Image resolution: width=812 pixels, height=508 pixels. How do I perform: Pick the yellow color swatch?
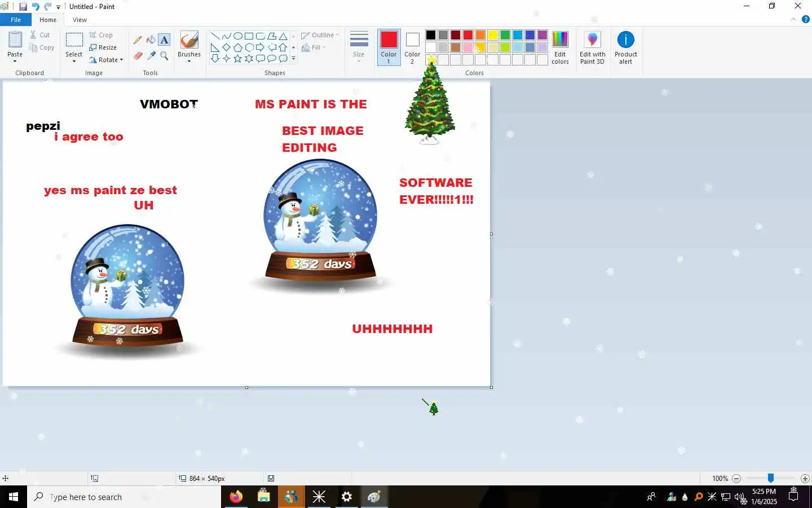coord(493,35)
